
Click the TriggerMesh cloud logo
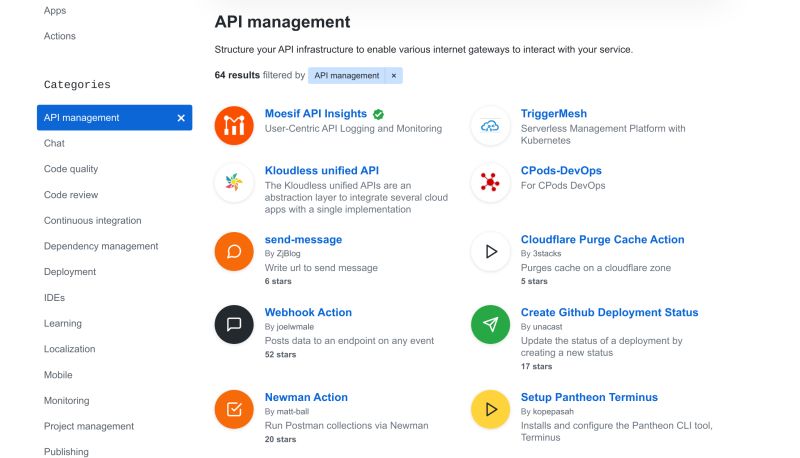[x=490, y=125]
